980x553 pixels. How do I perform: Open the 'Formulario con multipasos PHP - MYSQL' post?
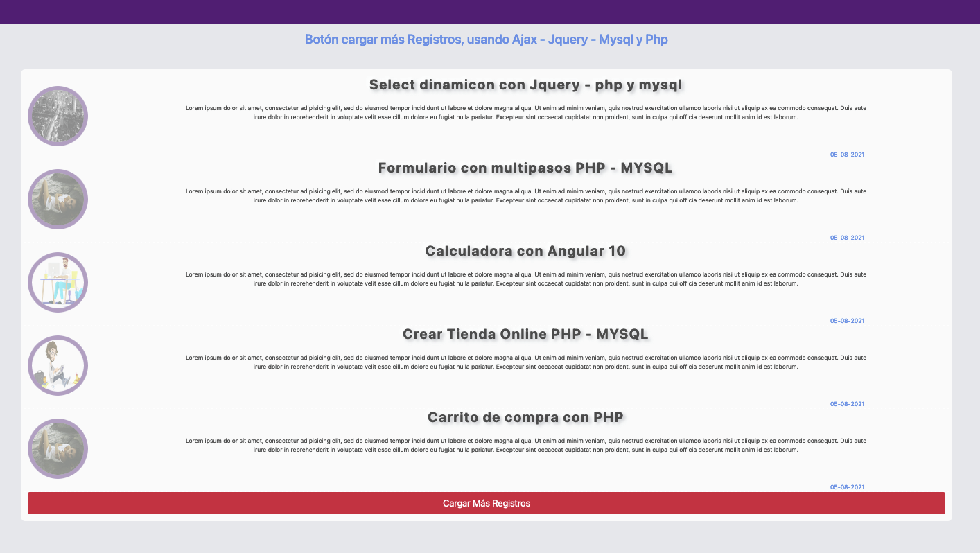pyautogui.click(x=525, y=168)
